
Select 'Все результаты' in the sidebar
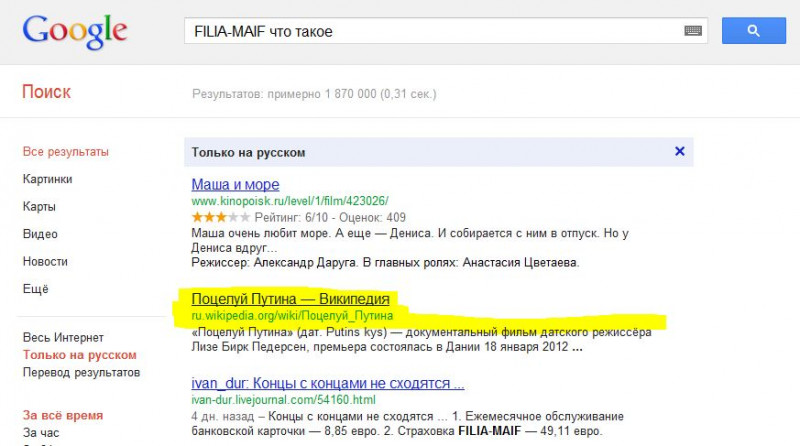65,152
